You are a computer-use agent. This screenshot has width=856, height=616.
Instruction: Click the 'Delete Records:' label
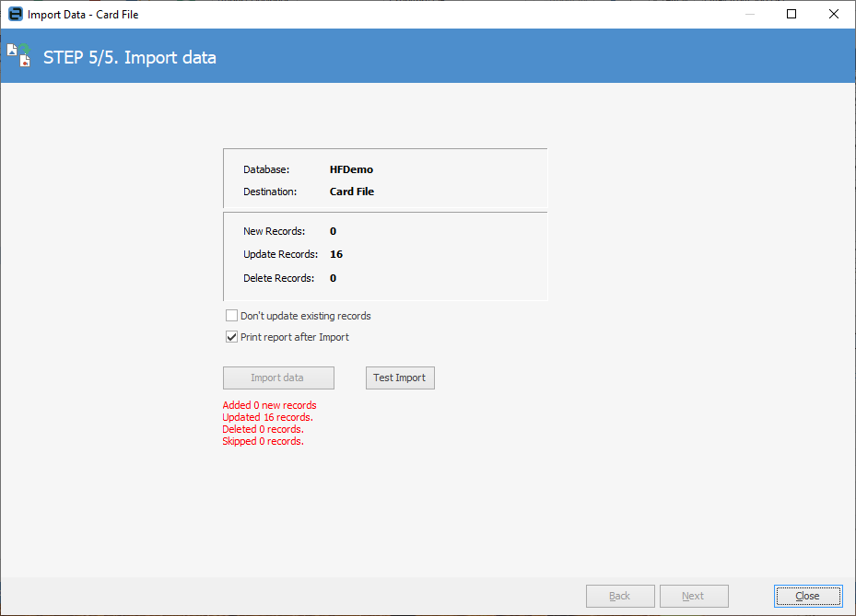[279, 278]
